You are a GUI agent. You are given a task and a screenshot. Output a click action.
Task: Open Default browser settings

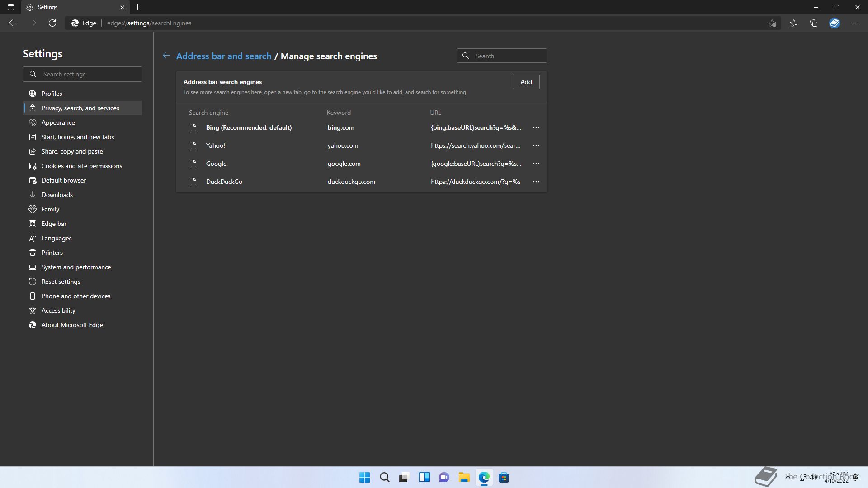pyautogui.click(x=82, y=180)
